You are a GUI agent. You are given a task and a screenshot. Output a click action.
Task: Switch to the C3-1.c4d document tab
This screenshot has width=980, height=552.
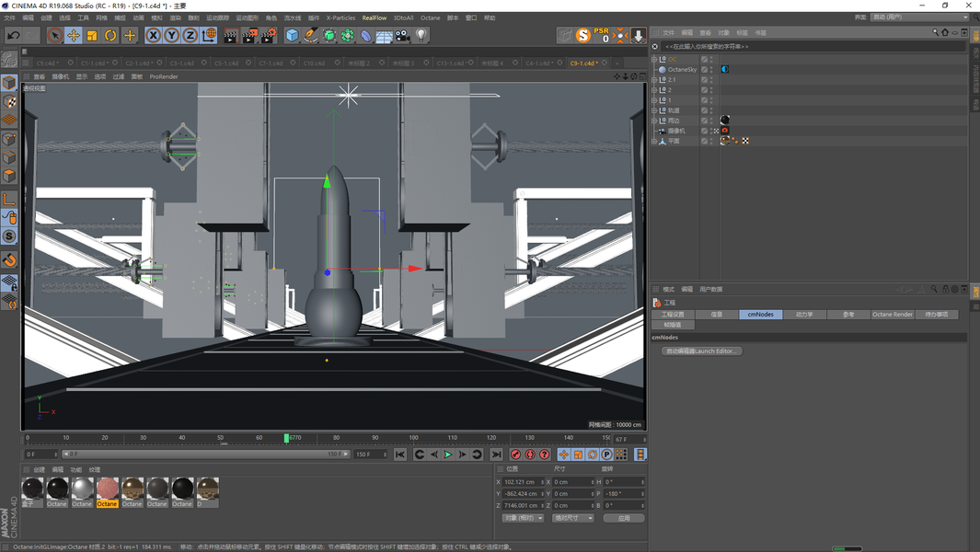pos(182,63)
